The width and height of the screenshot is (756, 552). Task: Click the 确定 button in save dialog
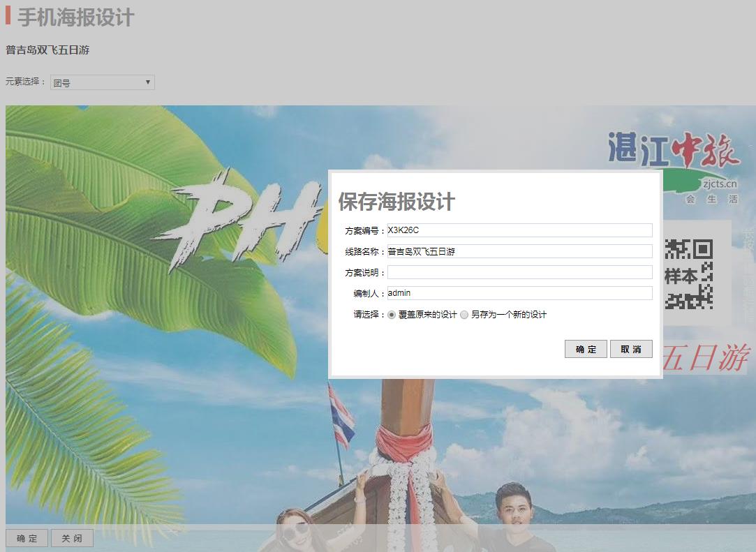(586, 349)
